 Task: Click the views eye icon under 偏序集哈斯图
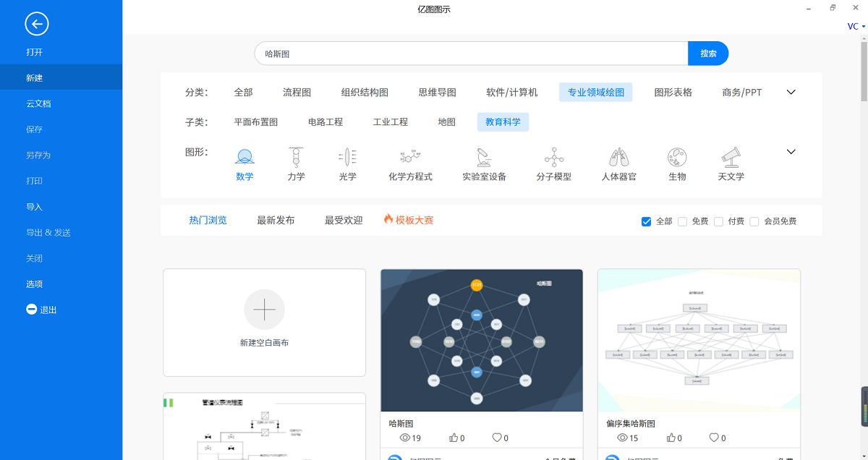[x=622, y=438]
